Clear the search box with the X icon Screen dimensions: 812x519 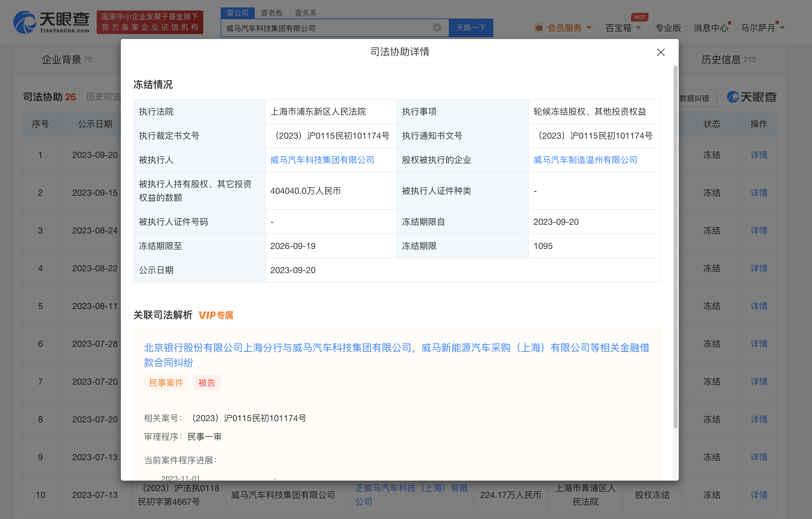[x=437, y=28]
